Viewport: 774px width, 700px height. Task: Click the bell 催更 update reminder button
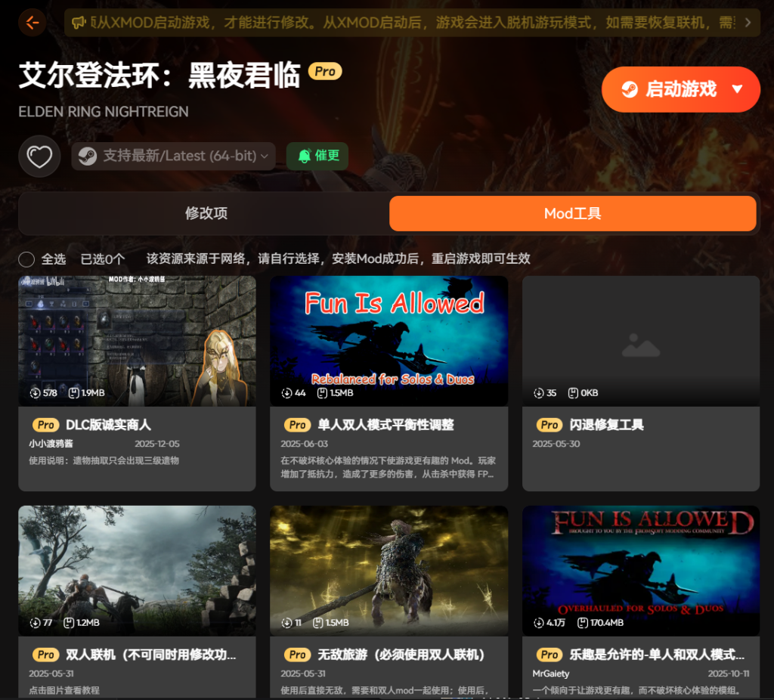(x=317, y=156)
